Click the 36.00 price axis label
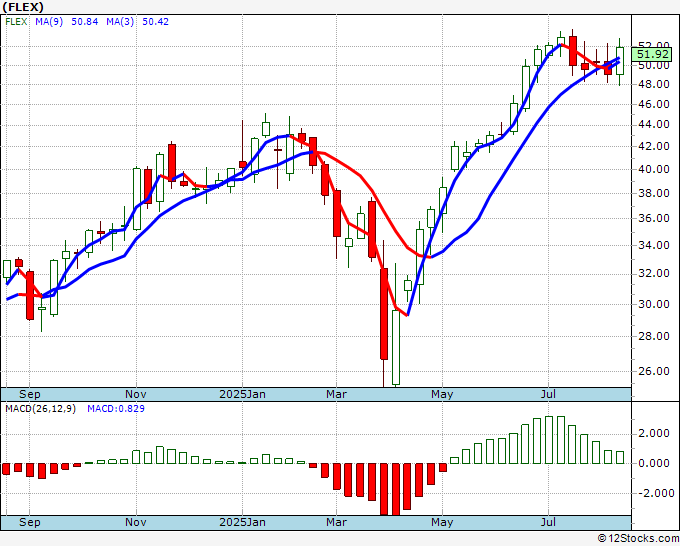680x546 pixels. tap(654, 218)
